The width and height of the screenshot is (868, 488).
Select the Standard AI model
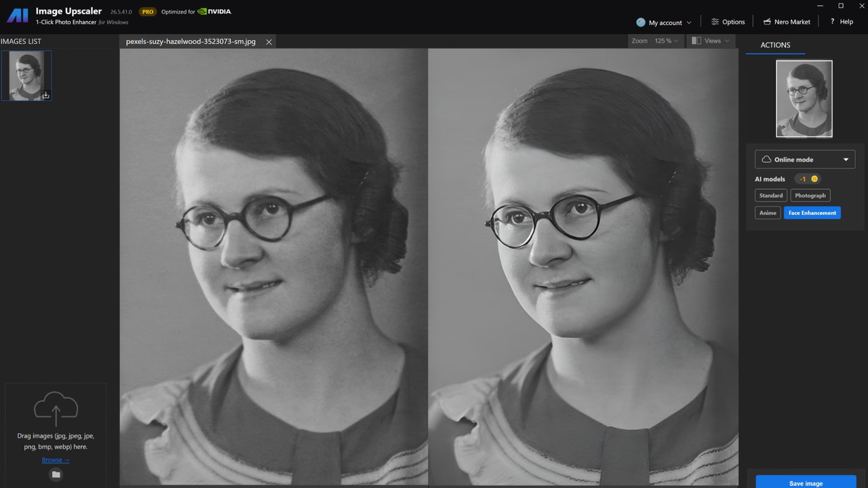tap(770, 195)
